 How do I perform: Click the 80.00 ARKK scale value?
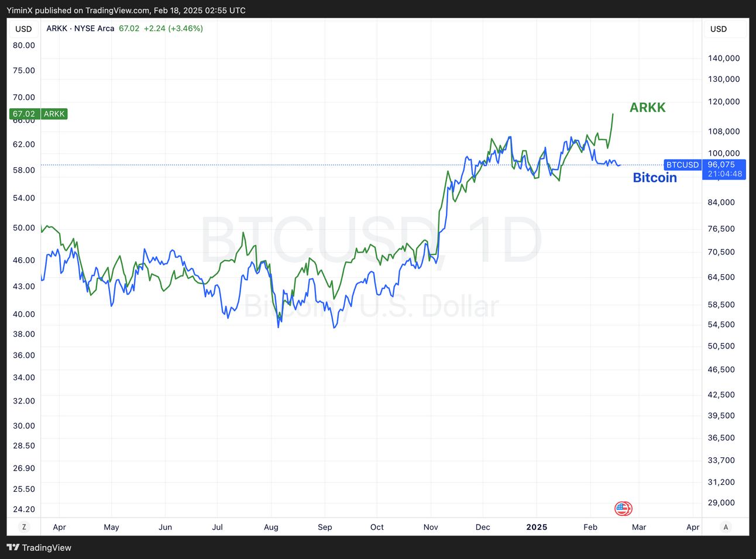24,45
